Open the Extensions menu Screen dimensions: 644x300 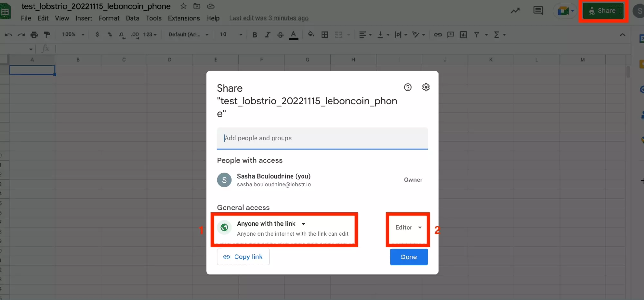pos(184,18)
